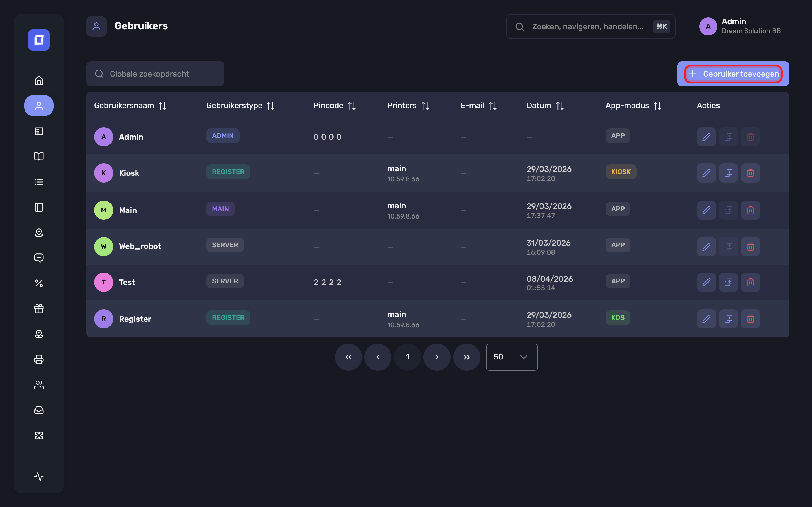Click the puzzle piece integrations icon

click(39, 435)
